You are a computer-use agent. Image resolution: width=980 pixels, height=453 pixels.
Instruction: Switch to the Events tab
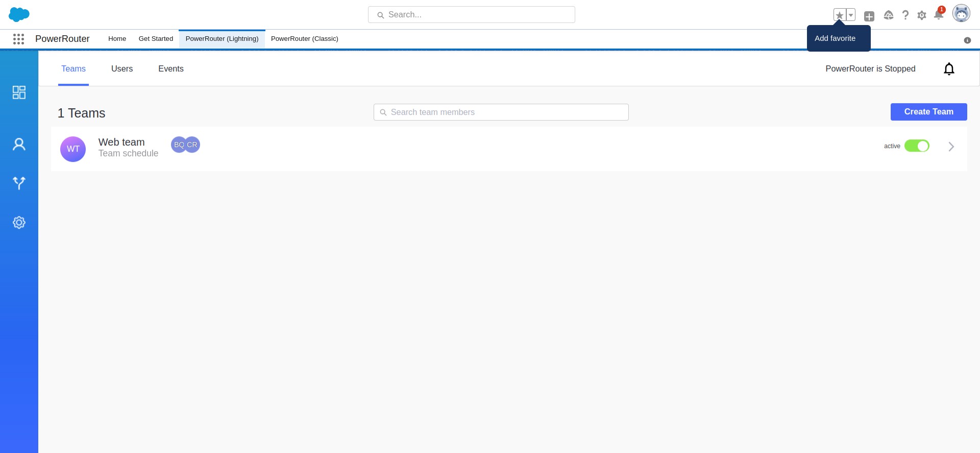click(x=170, y=69)
